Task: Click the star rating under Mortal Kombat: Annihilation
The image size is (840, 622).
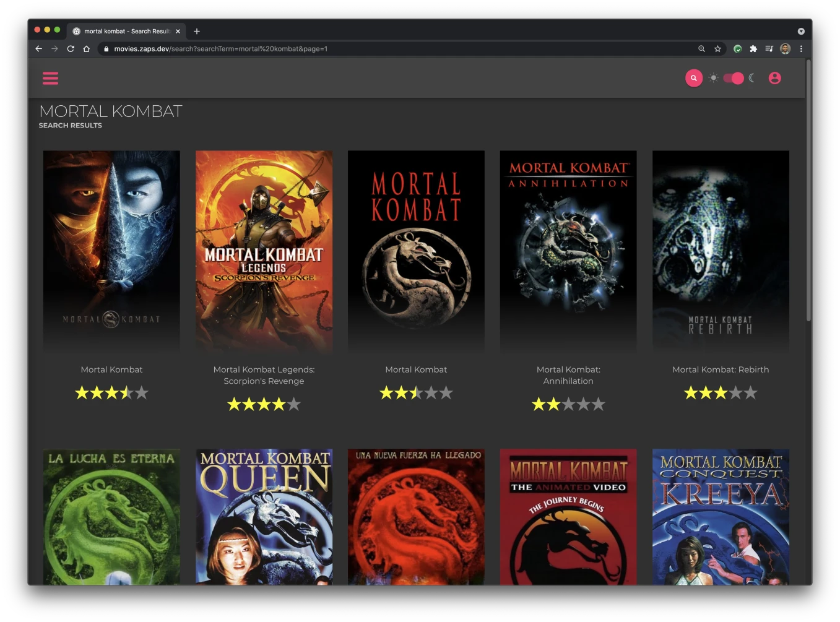Action: pyautogui.click(x=568, y=404)
